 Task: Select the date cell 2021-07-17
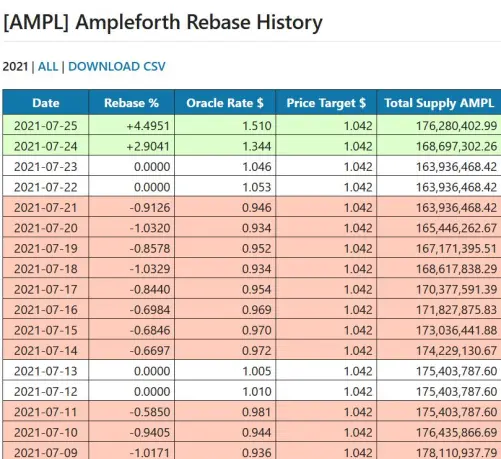click(46, 289)
